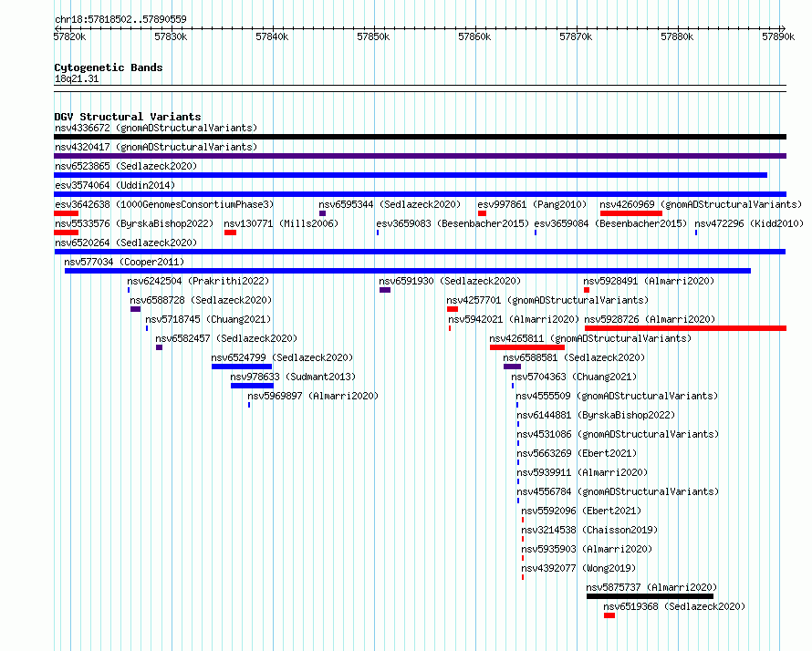
Task: Select nsv5942021 (Almarri2020) label
Action: coord(514,319)
